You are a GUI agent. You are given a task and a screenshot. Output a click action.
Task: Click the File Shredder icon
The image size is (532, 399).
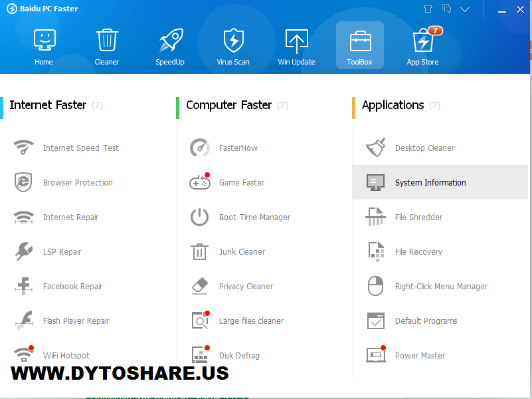tap(376, 217)
